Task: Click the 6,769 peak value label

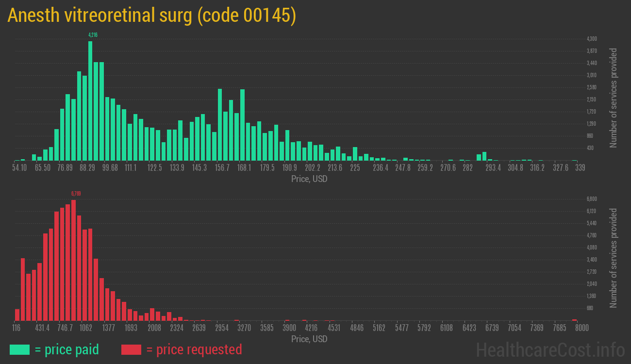Action: pyautogui.click(x=76, y=194)
